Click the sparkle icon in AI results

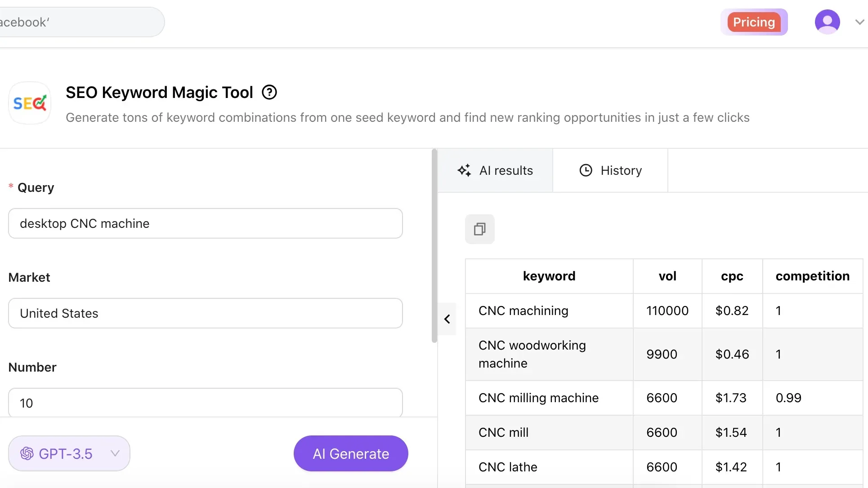tap(464, 170)
